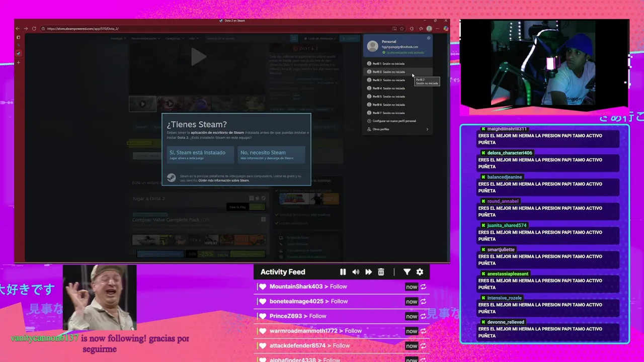Replay the warmroadmammoth1772 follow alert
Image resolution: width=644 pixels, height=362 pixels.
point(423,331)
